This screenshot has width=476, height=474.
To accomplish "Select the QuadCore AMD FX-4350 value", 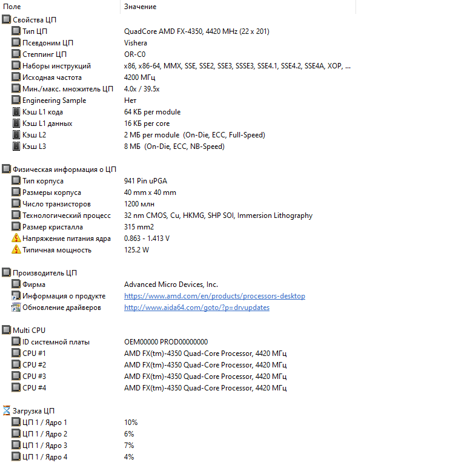I will point(197,31).
